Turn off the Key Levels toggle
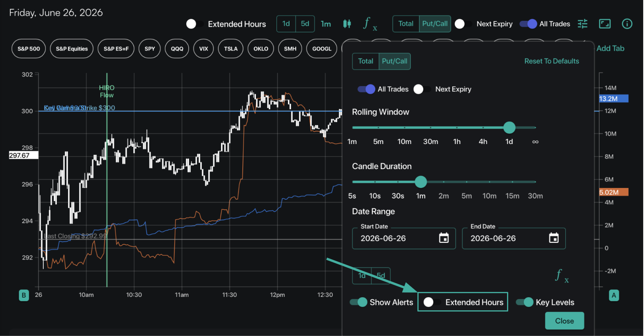The width and height of the screenshot is (644, 336). click(x=524, y=302)
